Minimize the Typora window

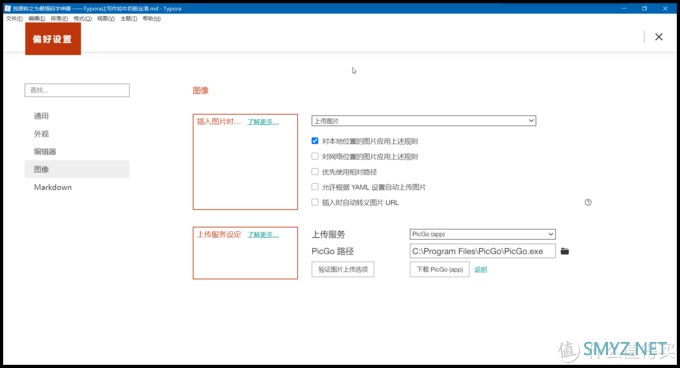pos(624,8)
